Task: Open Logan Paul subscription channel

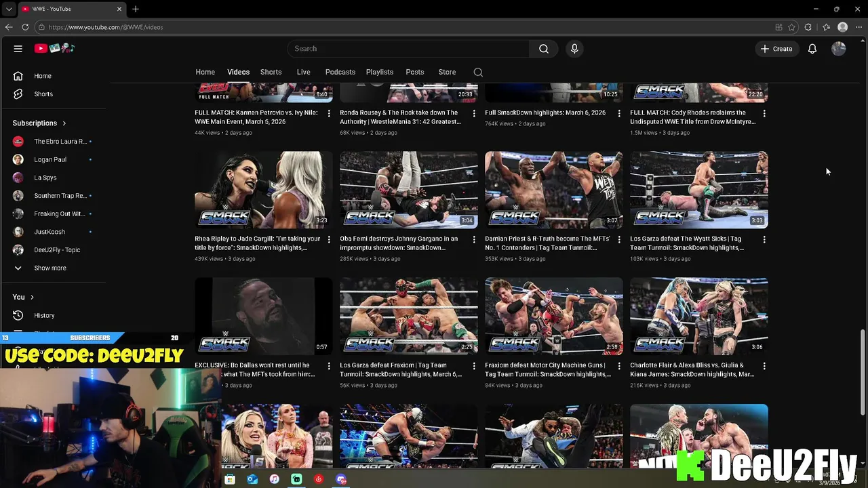Action: pyautogui.click(x=52, y=159)
